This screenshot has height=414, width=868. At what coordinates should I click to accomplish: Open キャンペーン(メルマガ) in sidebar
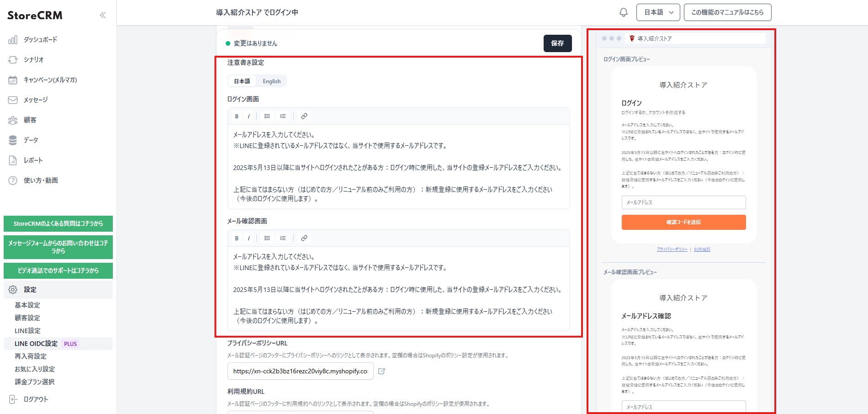pyautogui.click(x=50, y=80)
